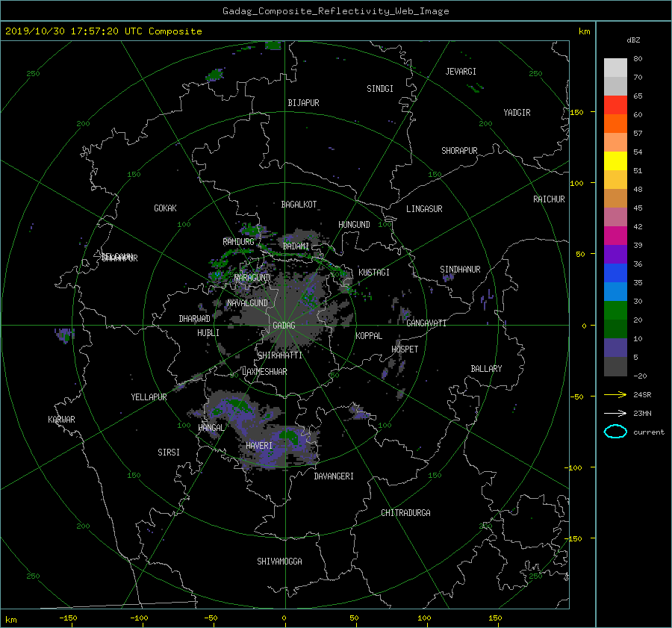
Task: Click the KARWAR city label
Action: click(61, 419)
